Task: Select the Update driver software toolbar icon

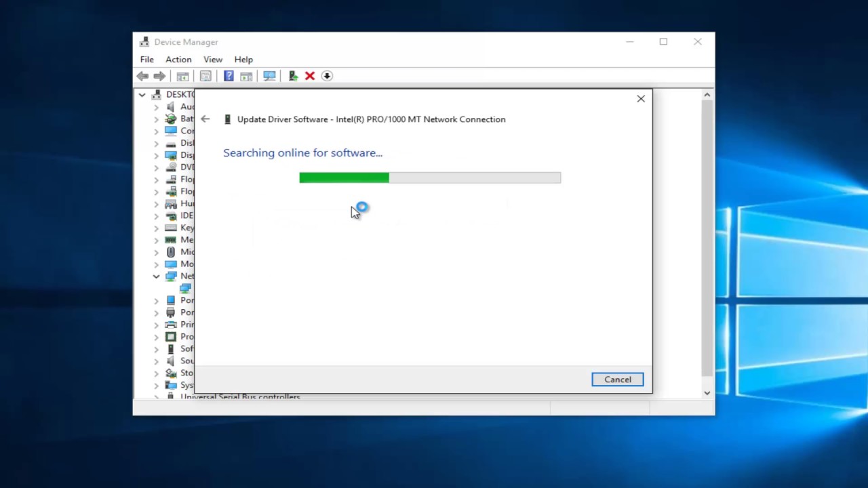Action: pos(292,75)
